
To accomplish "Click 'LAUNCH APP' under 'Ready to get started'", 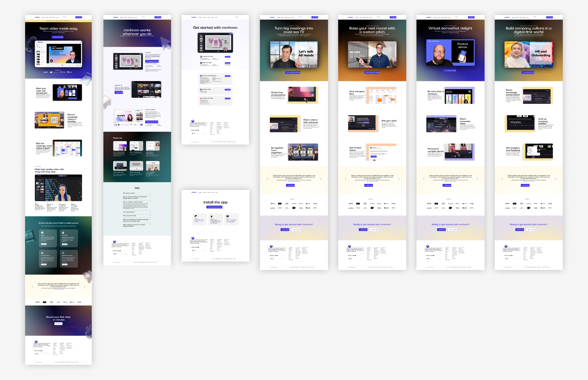I will click(x=285, y=230).
